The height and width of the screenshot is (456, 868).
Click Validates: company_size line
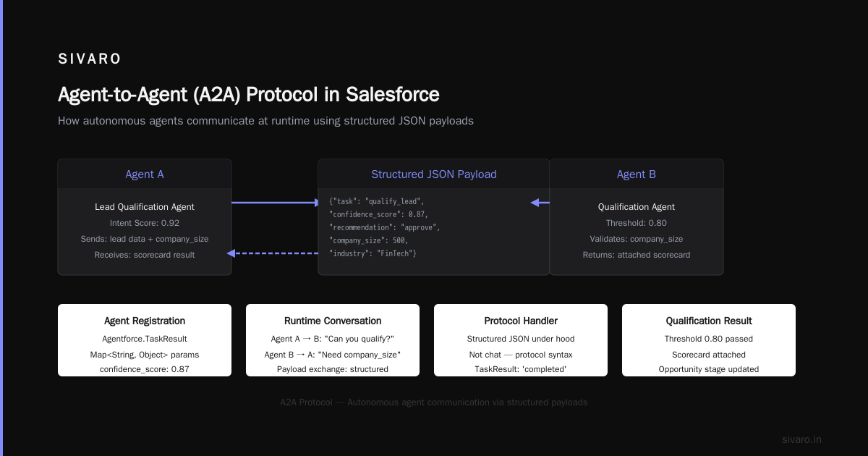click(637, 239)
